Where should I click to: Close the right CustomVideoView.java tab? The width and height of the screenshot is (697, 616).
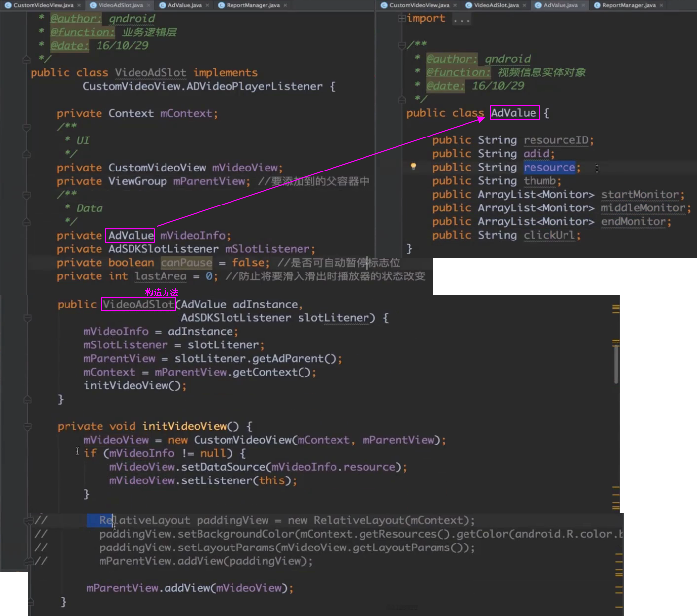point(455,5)
